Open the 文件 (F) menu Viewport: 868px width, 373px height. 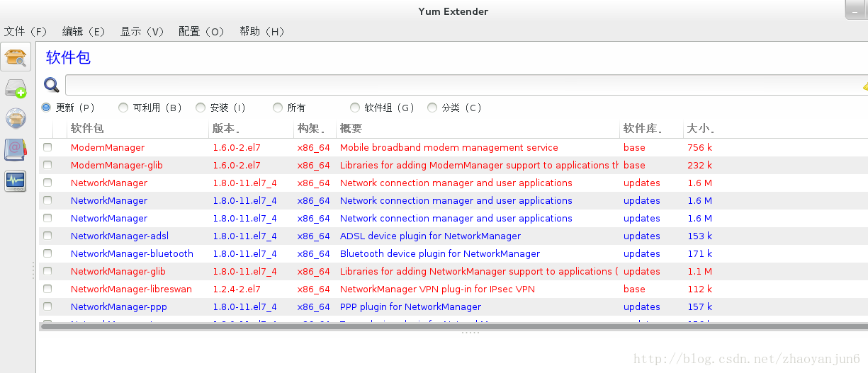click(26, 31)
